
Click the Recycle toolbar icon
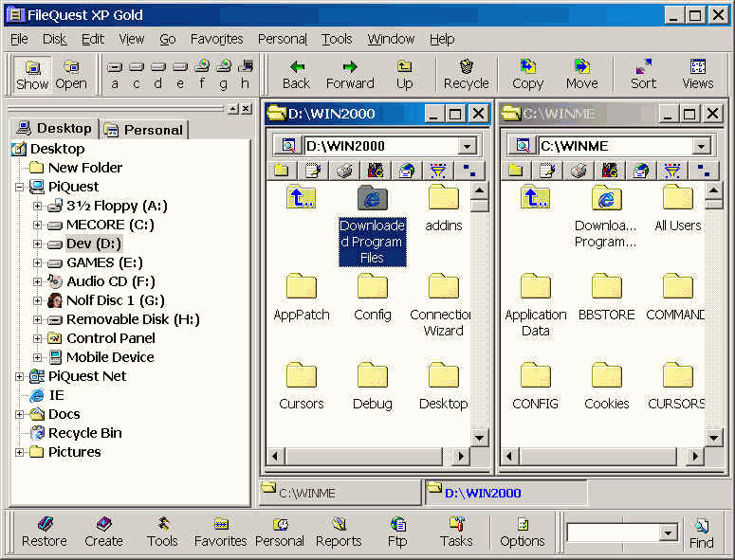pyautogui.click(x=467, y=75)
